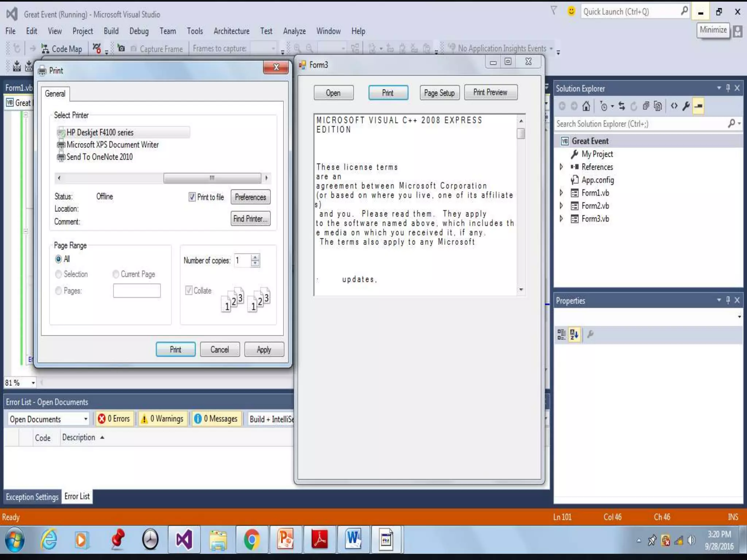
Task: Click the Alphabetical sort icon in Properties
Action: coord(574,334)
